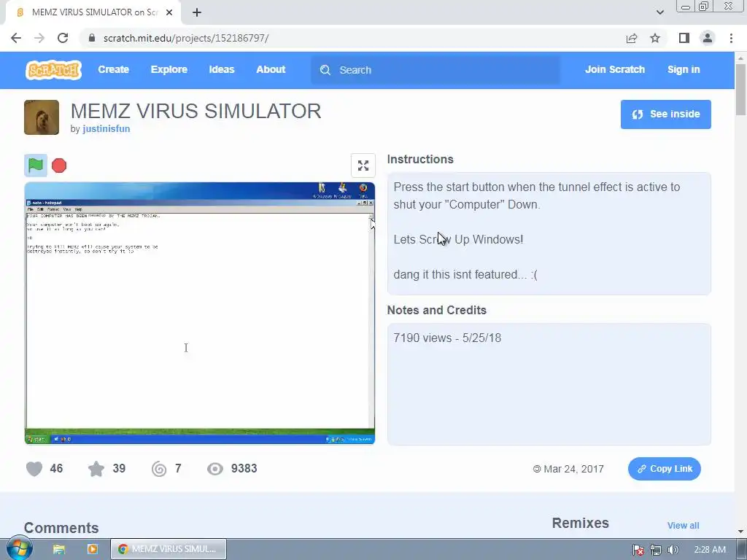Click the star icon to favorite the project
Viewport: 747px width, 560px height.
coord(96,469)
